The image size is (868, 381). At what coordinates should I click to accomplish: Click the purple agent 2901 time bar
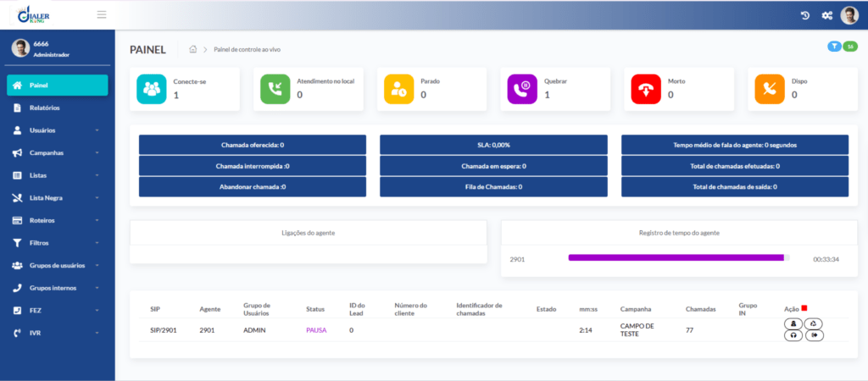(676, 258)
